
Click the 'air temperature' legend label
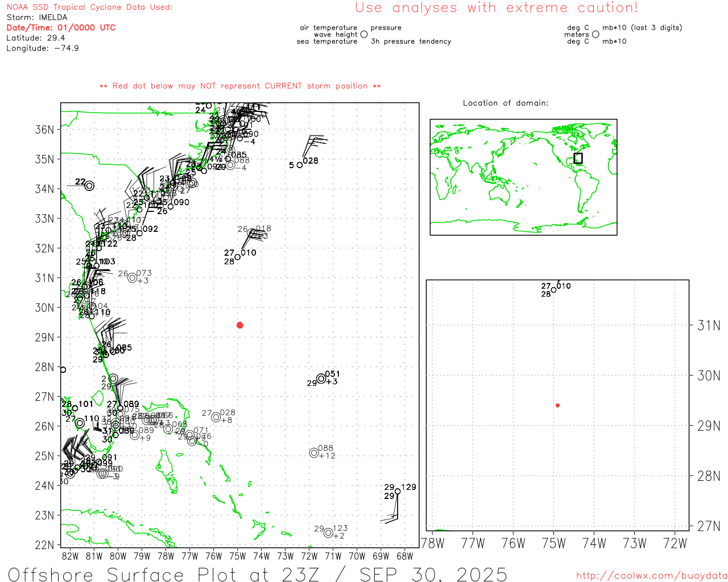pyautogui.click(x=329, y=28)
